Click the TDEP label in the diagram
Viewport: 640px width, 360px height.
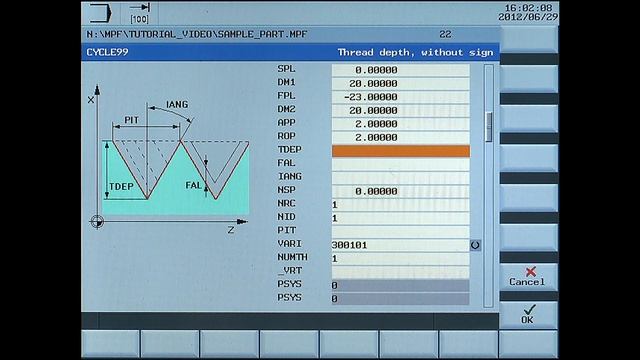(x=121, y=187)
